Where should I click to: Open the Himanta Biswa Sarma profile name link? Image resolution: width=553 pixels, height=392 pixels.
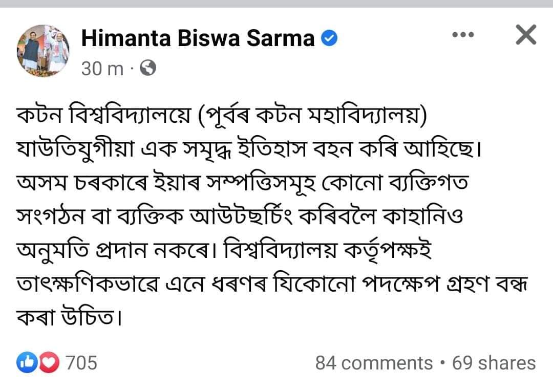(x=198, y=38)
